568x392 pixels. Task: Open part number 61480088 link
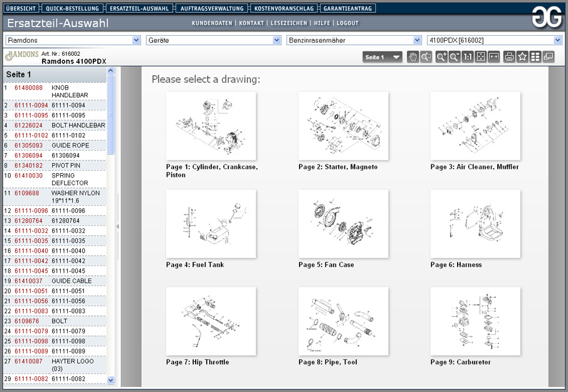click(x=28, y=88)
